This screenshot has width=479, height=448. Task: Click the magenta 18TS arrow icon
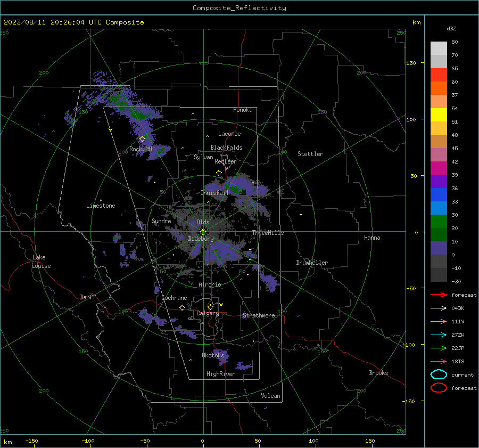coord(439,362)
